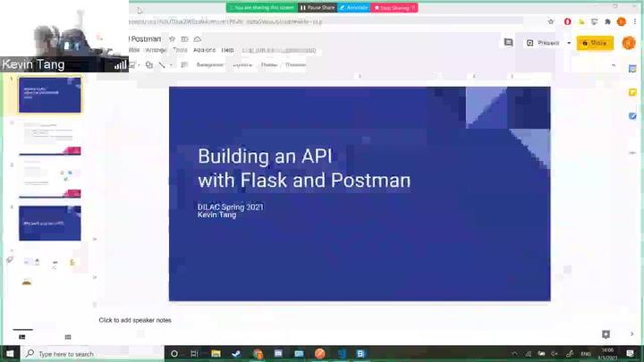Image resolution: width=644 pixels, height=362 pixels.
Task: Click the Transition toolbar button
Action: (x=296, y=65)
